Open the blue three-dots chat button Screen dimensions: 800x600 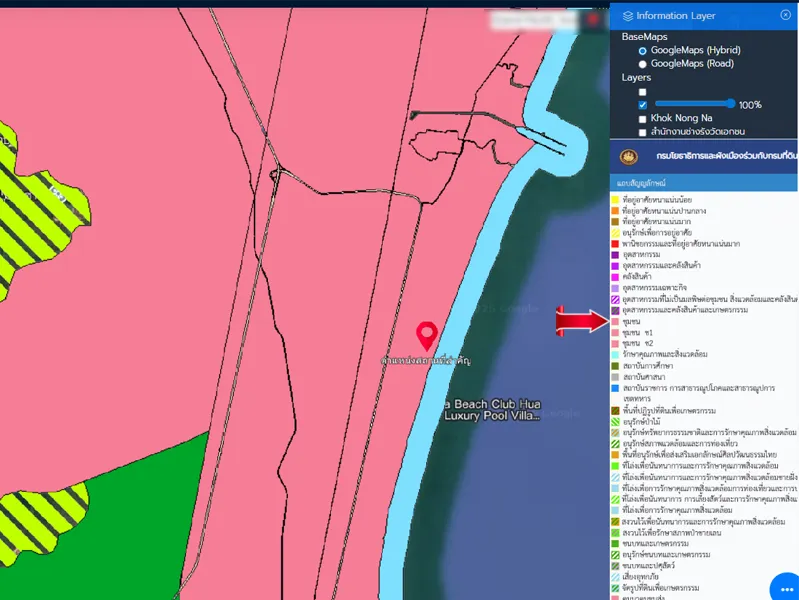pos(786,587)
